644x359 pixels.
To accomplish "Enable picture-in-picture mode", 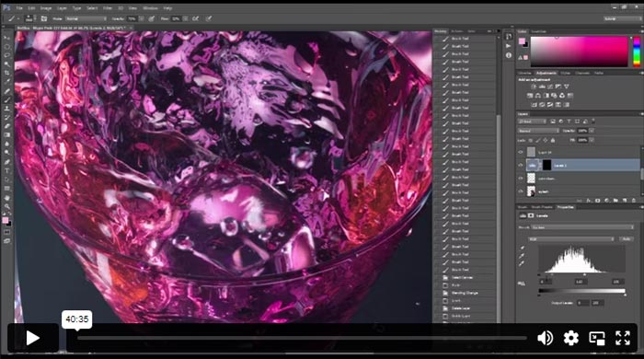I will [597, 338].
